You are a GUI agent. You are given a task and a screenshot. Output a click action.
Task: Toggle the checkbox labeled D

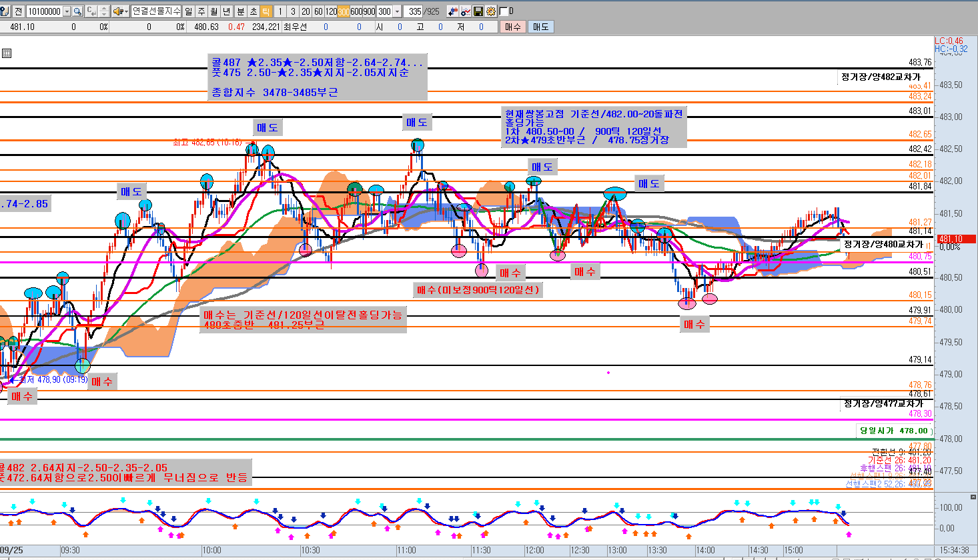click(503, 11)
